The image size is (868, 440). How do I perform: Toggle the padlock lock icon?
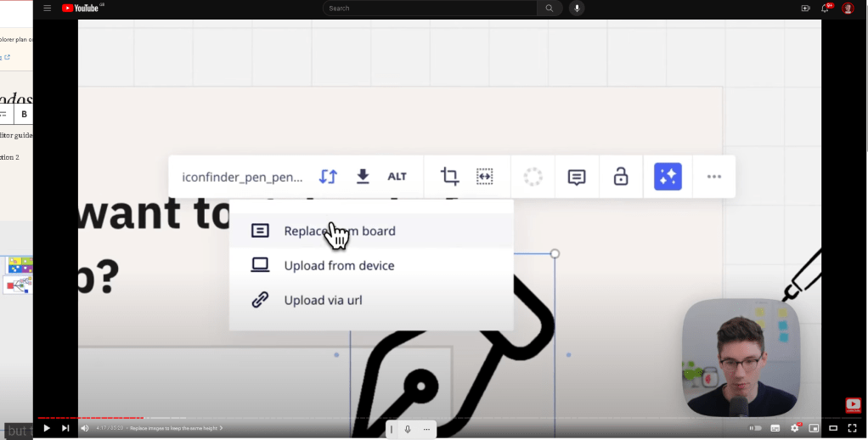pyautogui.click(x=621, y=177)
